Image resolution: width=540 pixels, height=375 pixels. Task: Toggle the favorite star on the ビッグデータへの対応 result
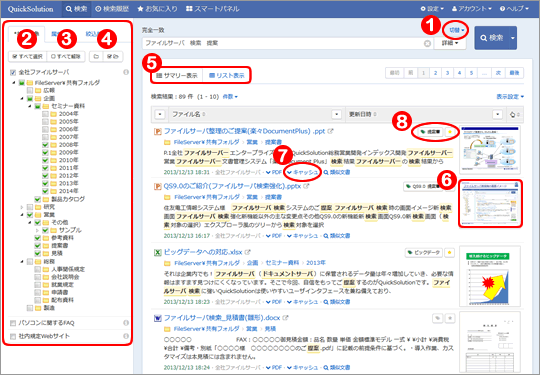click(x=450, y=253)
